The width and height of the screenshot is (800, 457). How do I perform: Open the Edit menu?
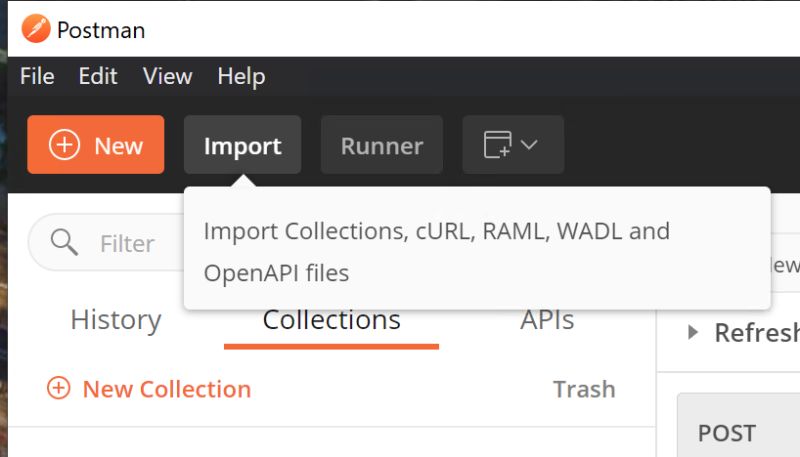(x=97, y=77)
